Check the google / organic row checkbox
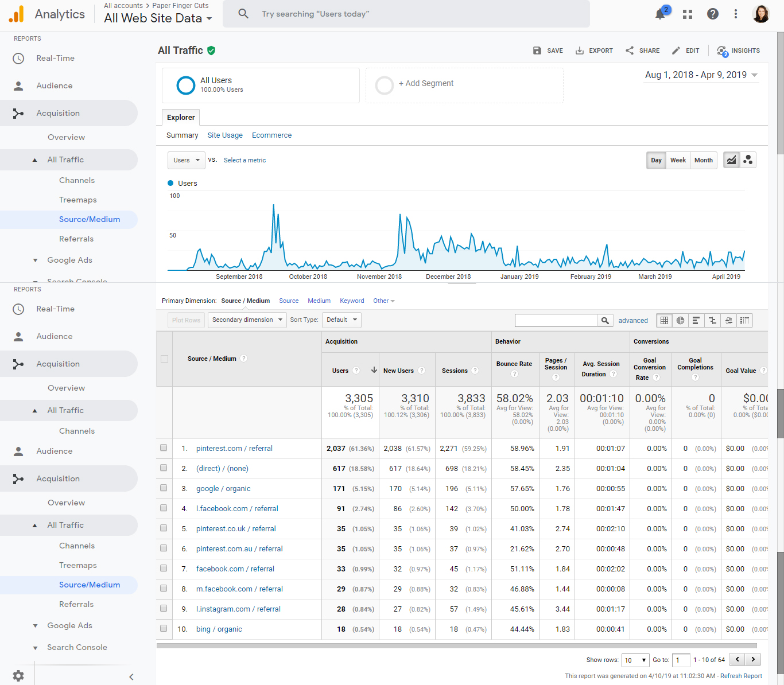The width and height of the screenshot is (784, 685). click(164, 488)
